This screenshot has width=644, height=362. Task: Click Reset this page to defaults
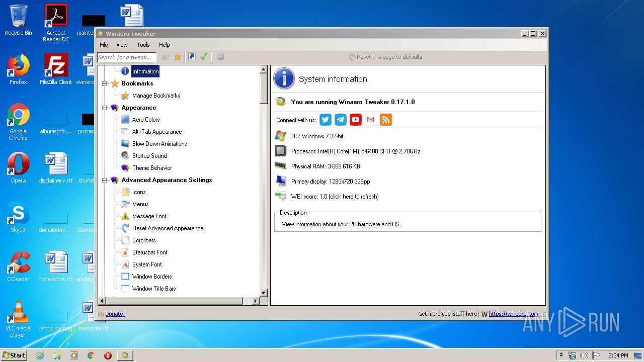pyautogui.click(x=386, y=57)
